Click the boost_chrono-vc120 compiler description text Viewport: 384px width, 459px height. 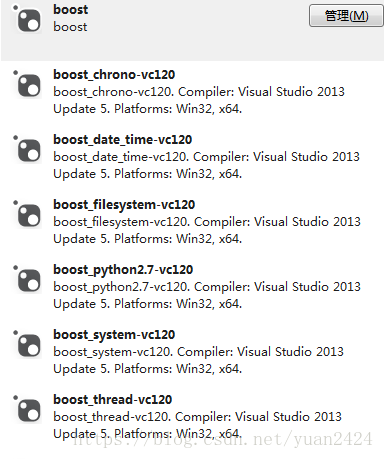coord(199,100)
